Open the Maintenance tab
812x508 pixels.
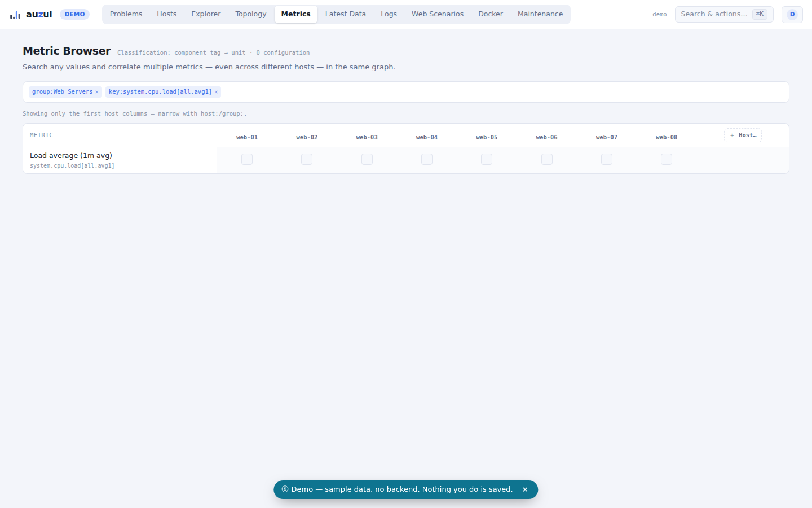[540, 14]
